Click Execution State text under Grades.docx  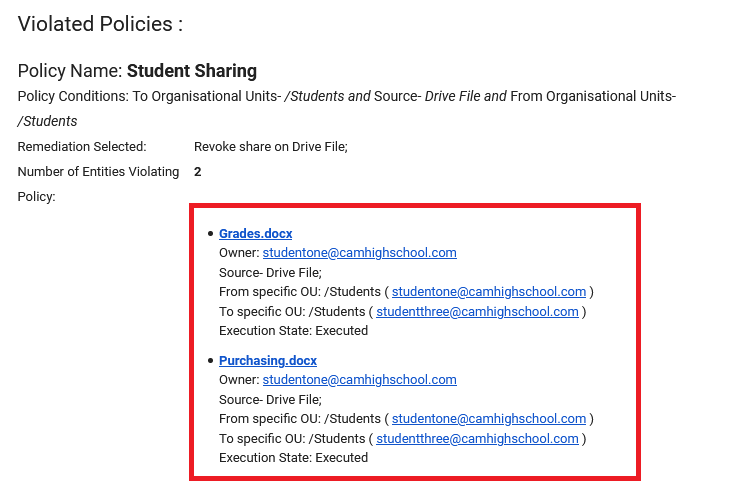[x=293, y=331]
